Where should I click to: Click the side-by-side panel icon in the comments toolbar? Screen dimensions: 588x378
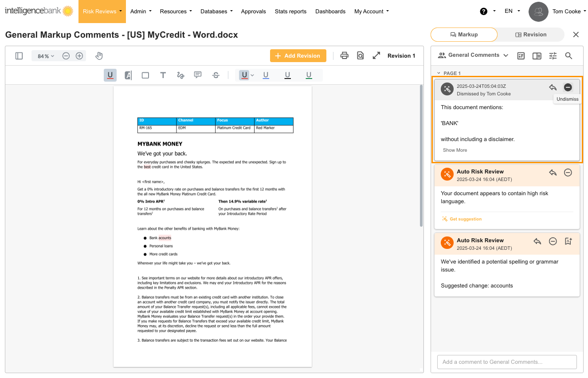[x=537, y=55]
